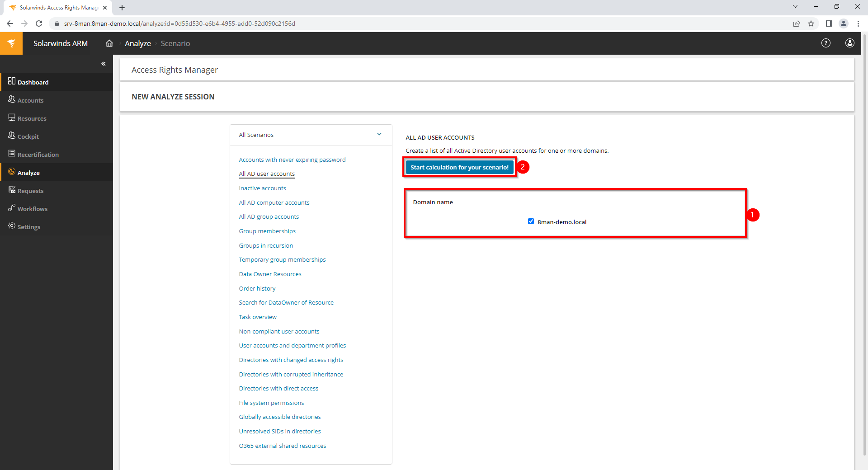This screenshot has width=868, height=470.
Task: Uncheck the 8man-demo.local domain checkbox
Action: (531, 221)
